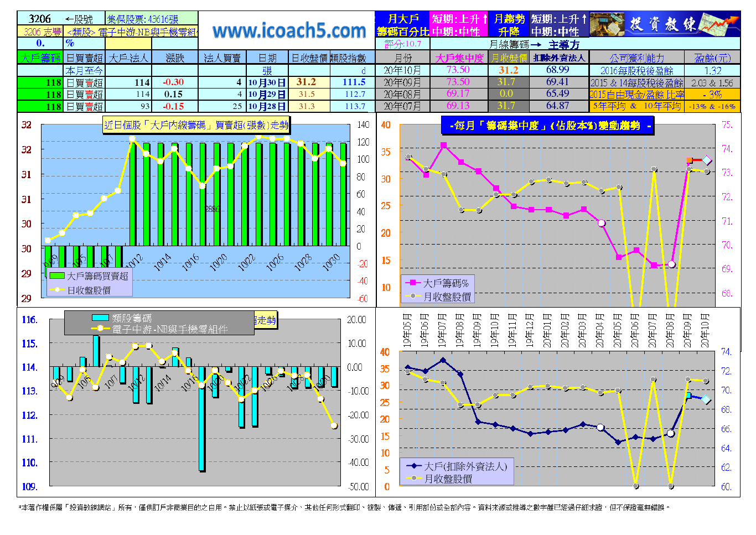This screenshot has width=756, height=535.
Task: Click the 月大戶籌碼百分比 blue header box
Action: coord(403,25)
